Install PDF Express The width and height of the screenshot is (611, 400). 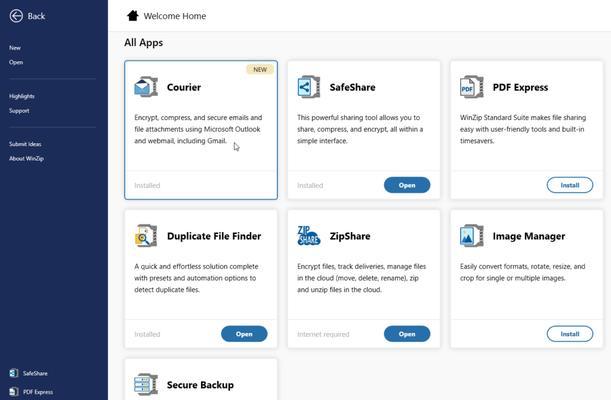point(570,185)
